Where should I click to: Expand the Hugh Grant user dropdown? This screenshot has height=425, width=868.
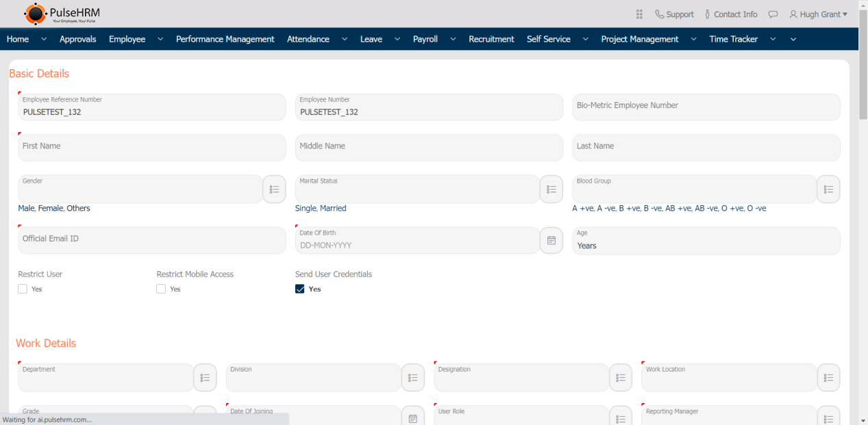pos(818,14)
